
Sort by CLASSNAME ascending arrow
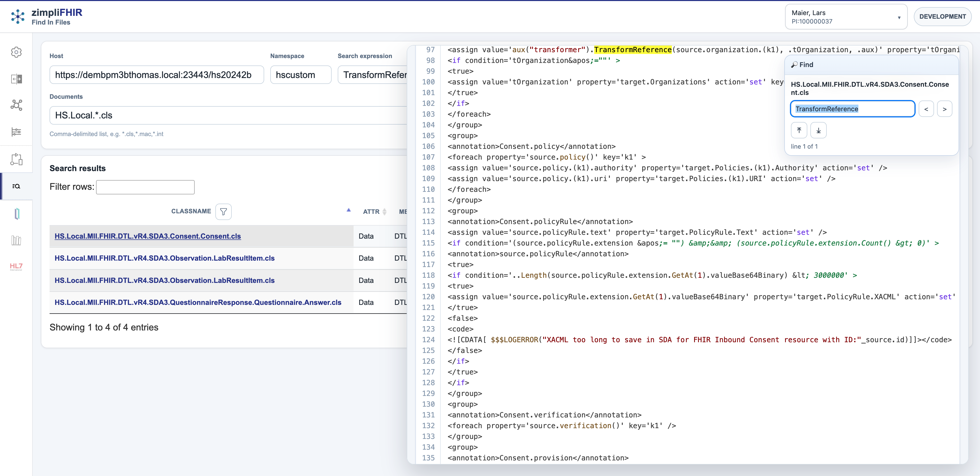pyautogui.click(x=348, y=210)
